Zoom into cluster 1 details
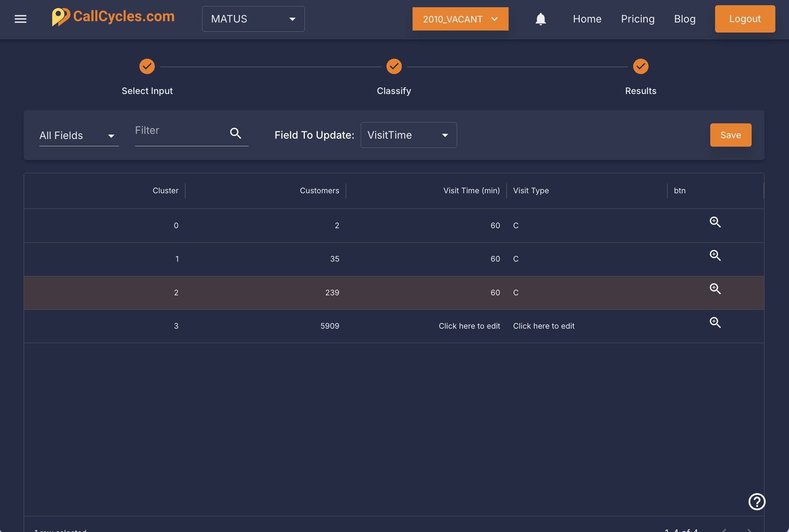 pyautogui.click(x=715, y=256)
